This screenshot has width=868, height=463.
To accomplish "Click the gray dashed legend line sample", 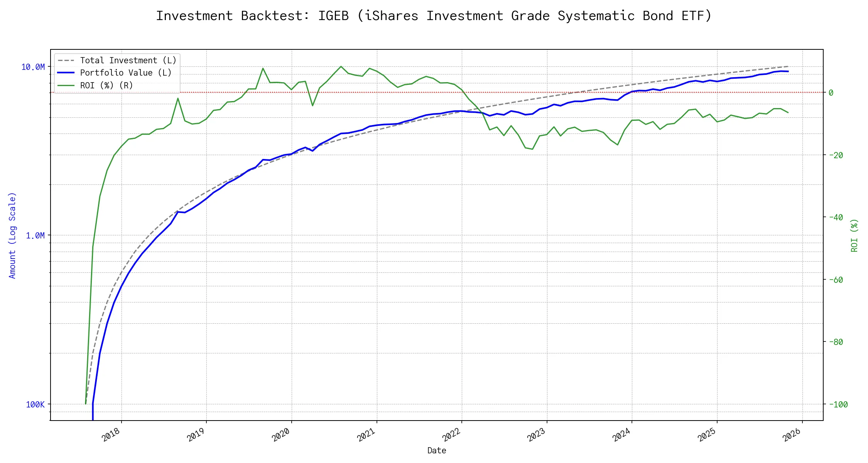I will click(66, 61).
